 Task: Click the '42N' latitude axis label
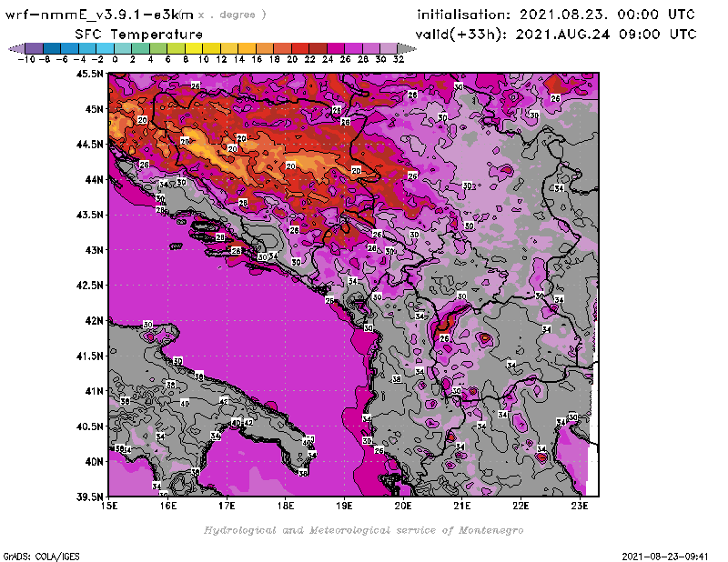click(94, 321)
